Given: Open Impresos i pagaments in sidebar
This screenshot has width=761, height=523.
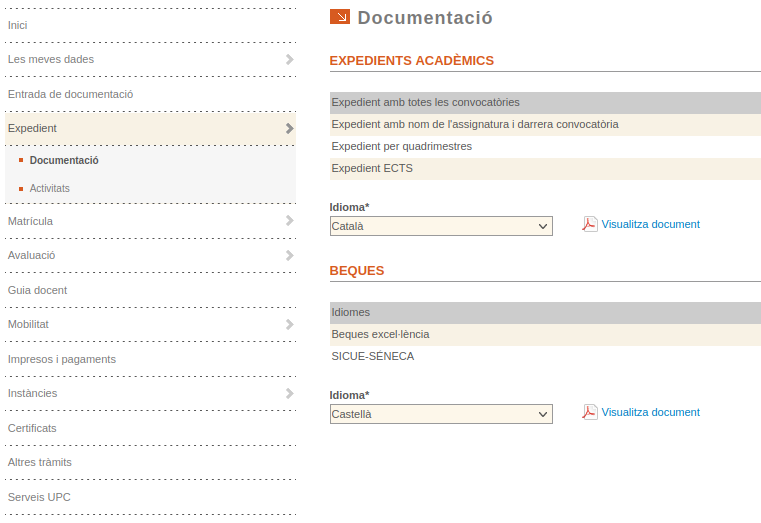Looking at the screenshot, I should [62, 359].
